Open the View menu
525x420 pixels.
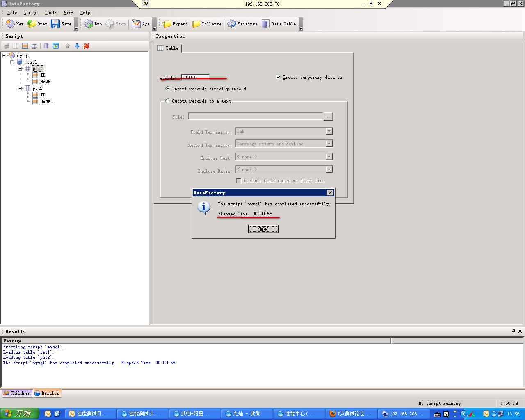[x=68, y=13]
